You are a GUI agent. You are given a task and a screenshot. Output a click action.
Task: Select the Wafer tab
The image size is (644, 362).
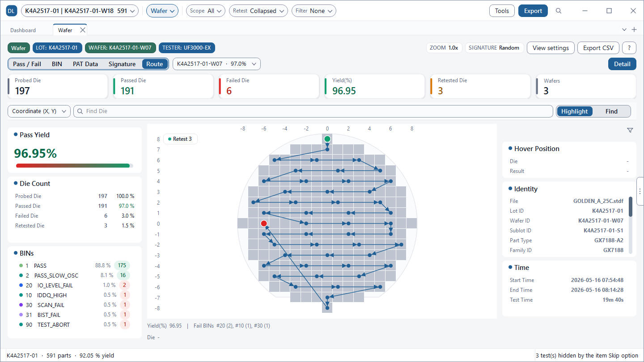pyautogui.click(x=65, y=30)
